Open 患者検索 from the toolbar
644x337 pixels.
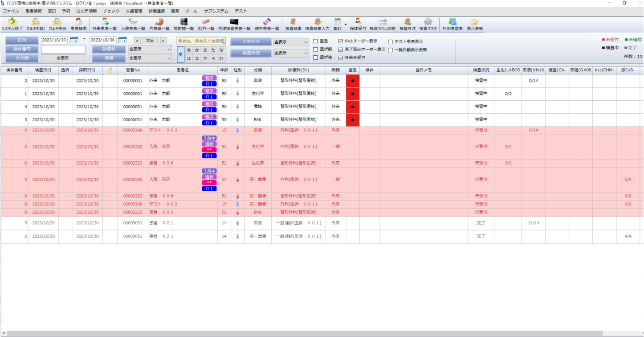coord(78,22)
